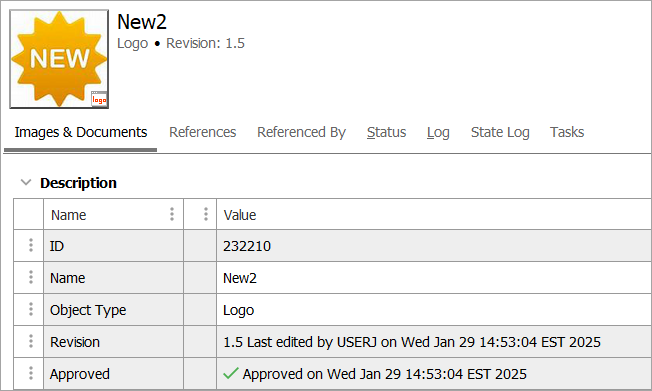Click the New2 logo thumbnail image
The width and height of the screenshot is (652, 391).
pos(59,59)
